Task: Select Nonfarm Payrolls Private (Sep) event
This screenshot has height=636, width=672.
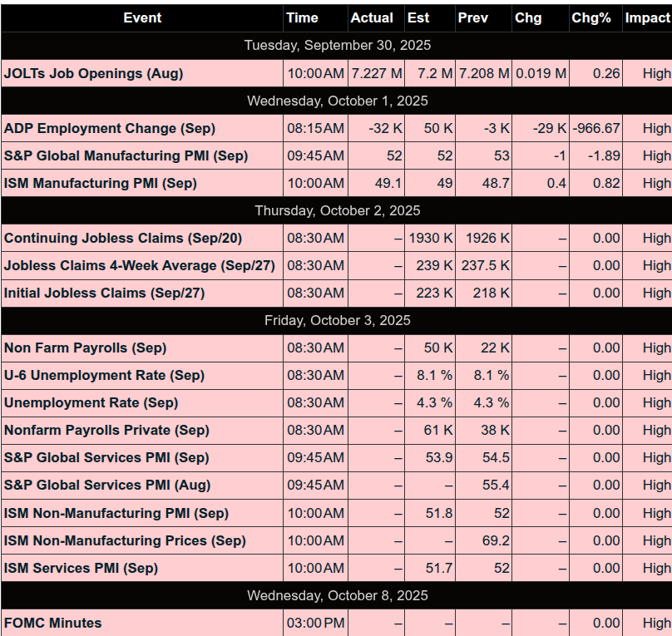Action: pyautogui.click(x=106, y=430)
